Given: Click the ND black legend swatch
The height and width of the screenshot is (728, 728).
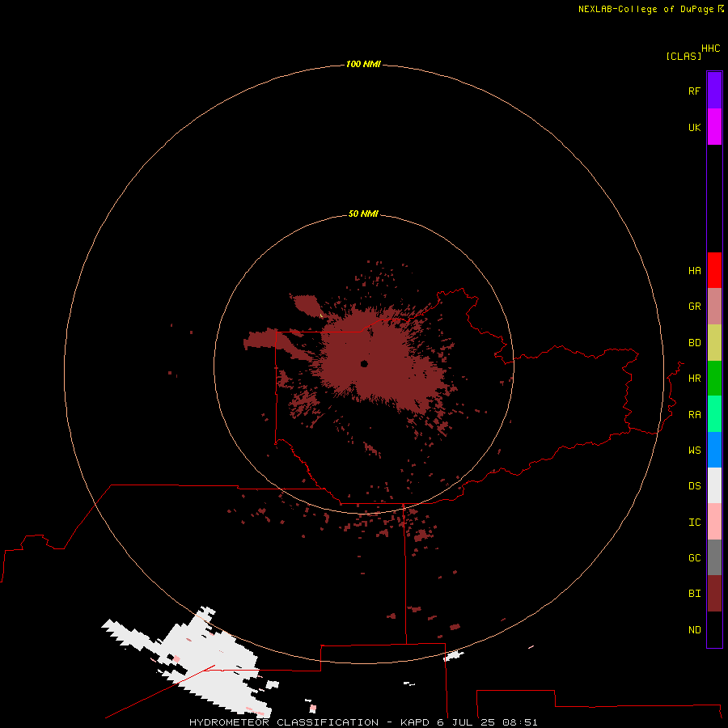Looking at the screenshot, I should pyautogui.click(x=714, y=629).
